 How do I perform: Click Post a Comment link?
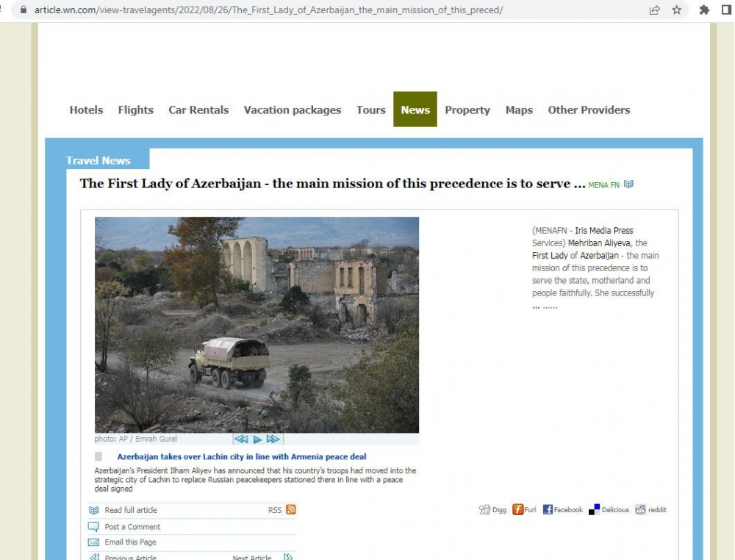pyautogui.click(x=132, y=527)
